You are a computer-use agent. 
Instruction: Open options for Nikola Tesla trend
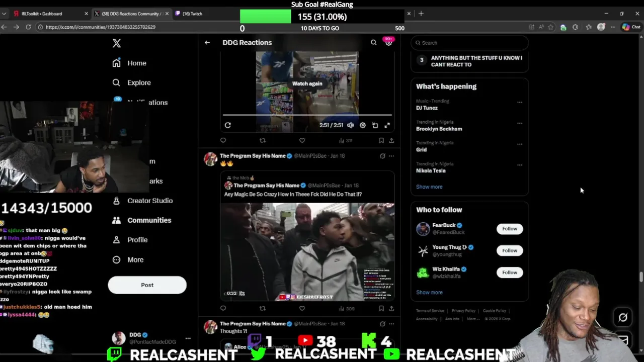coord(520,165)
